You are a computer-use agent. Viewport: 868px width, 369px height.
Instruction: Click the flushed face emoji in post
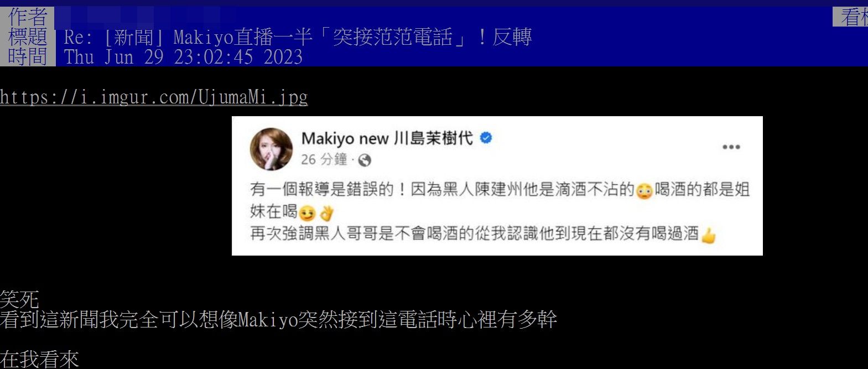coord(644,191)
